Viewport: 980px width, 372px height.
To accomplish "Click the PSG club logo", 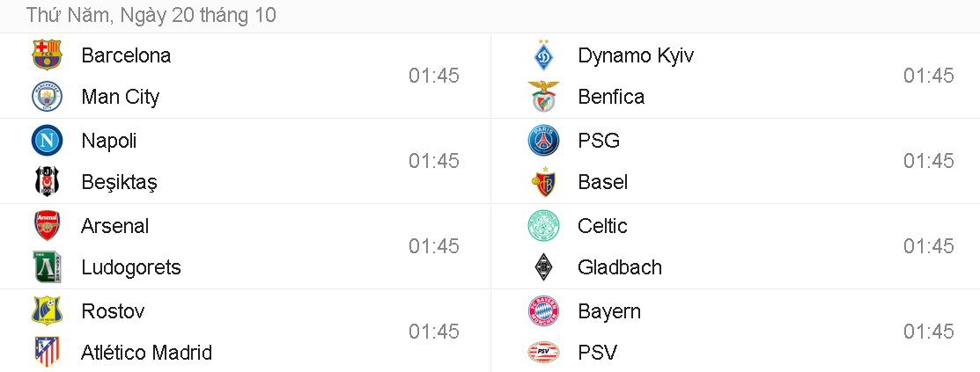I will click(543, 141).
